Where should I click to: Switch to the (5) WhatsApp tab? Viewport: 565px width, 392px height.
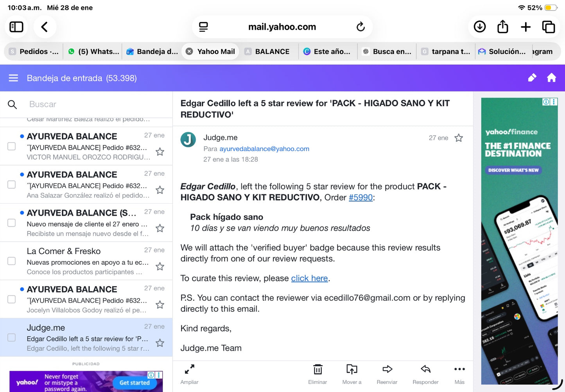pyautogui.click(x=93, y=52)
